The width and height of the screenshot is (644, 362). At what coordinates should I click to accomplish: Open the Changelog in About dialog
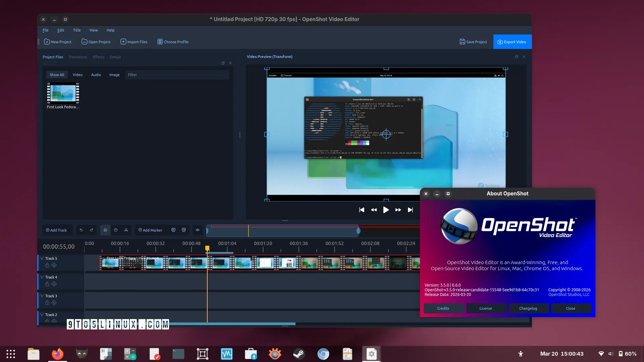tap(528, 308)
